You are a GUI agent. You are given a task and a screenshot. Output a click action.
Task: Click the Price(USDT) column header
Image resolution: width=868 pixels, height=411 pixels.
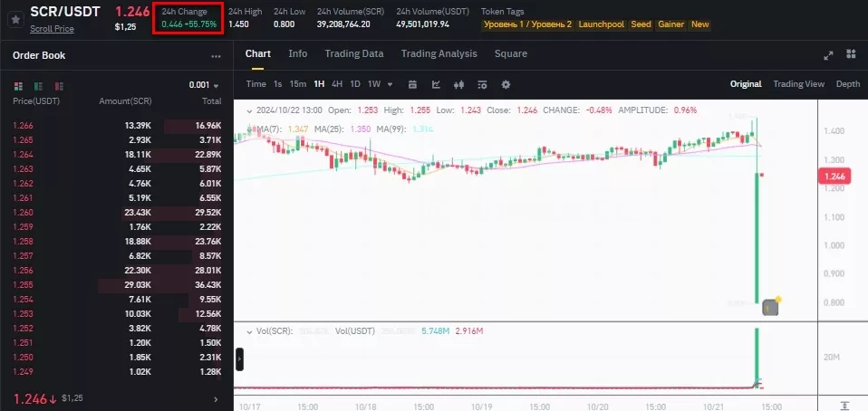pos(36,101)
